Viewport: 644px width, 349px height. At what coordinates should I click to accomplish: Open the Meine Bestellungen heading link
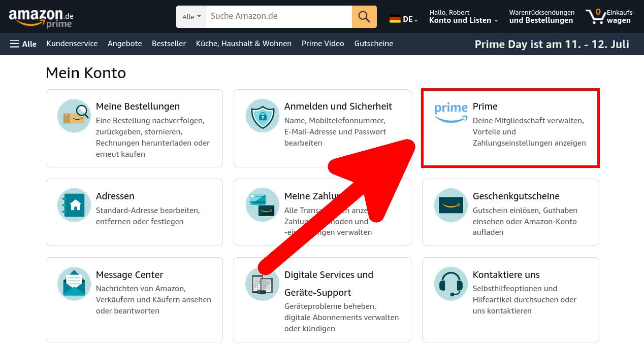click(138, 107)
